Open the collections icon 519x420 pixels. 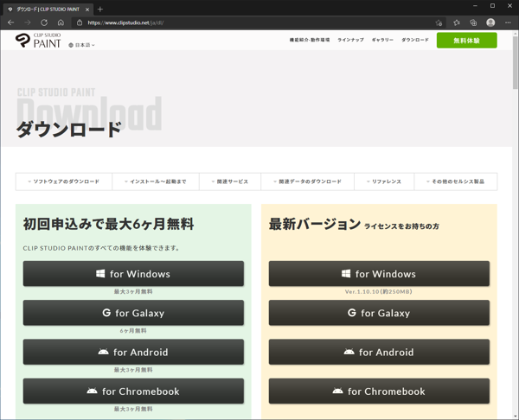pyautogui.click(x=473, y=22)
